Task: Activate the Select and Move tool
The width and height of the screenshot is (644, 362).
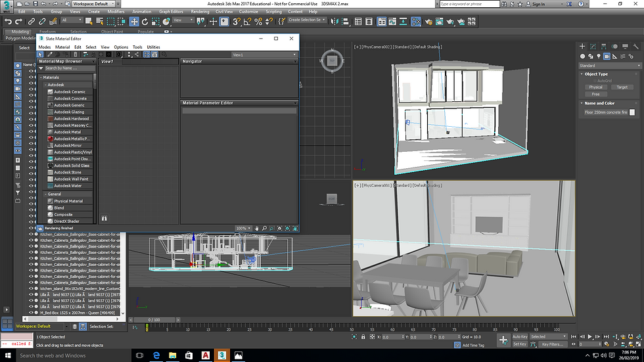Action: click(x=134, y=21)
